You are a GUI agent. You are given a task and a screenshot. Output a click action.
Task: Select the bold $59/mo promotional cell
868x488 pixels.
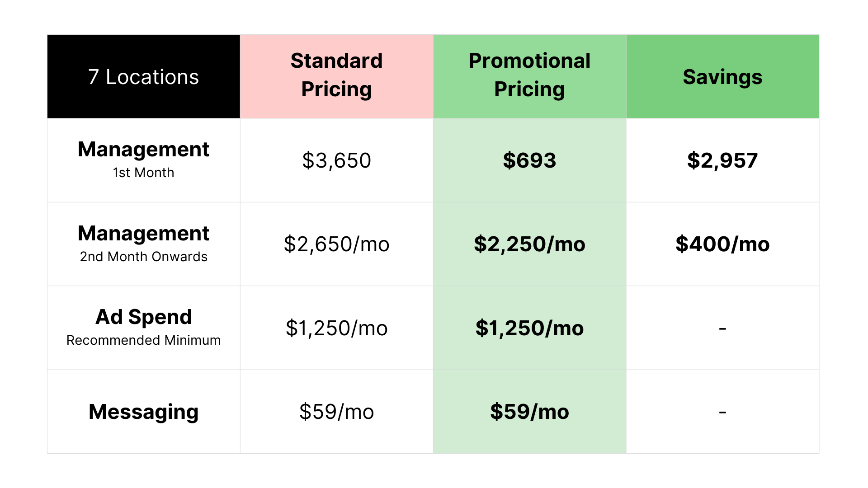529,412
